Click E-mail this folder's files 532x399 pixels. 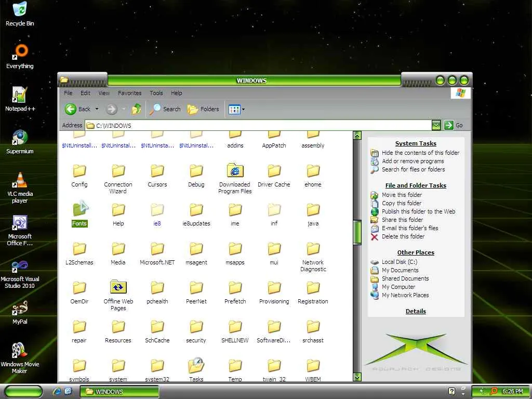(410, 228)
